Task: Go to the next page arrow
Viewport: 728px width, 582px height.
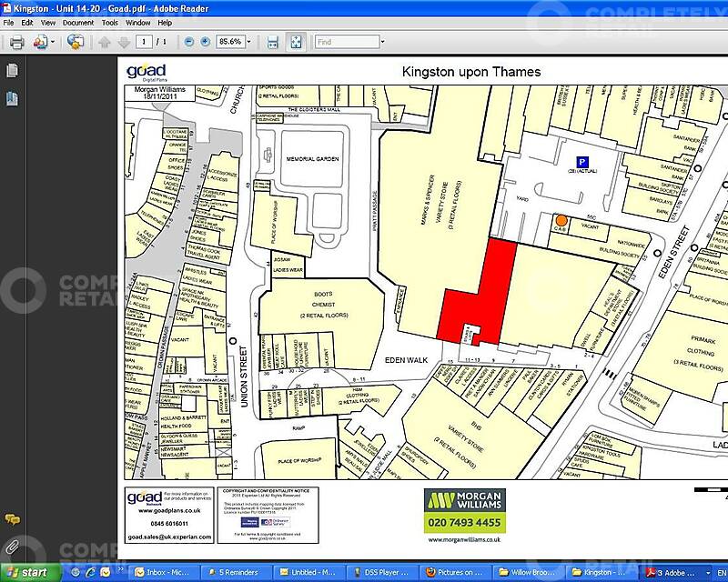Action: [124, 41]
